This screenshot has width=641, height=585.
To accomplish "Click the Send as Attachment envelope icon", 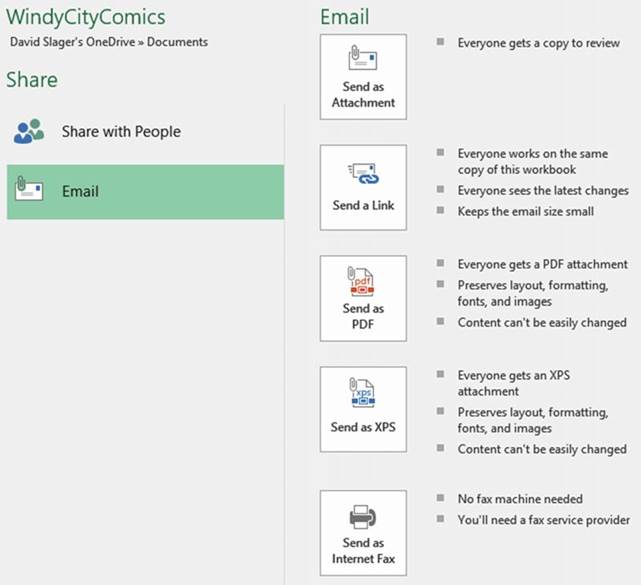I will click(x=363, y=60).
